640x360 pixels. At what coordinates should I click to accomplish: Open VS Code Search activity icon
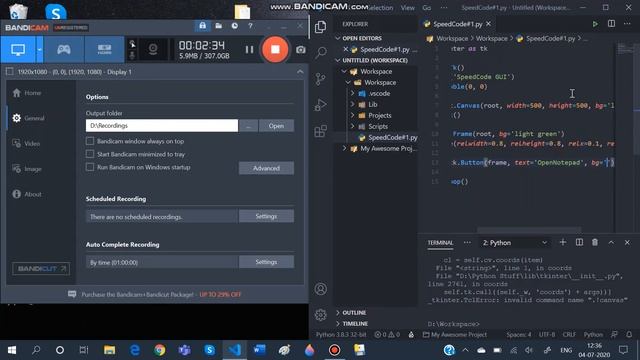point(321,53)
